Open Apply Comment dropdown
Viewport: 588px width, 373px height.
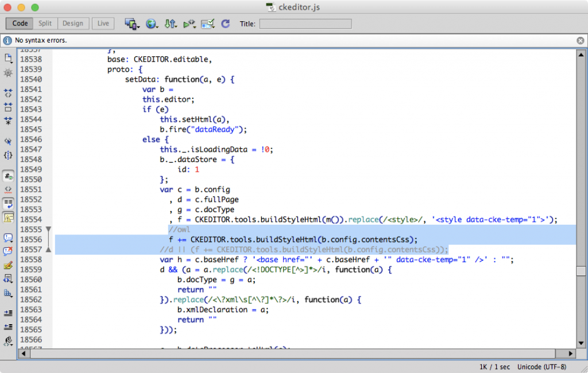[8, 237]
